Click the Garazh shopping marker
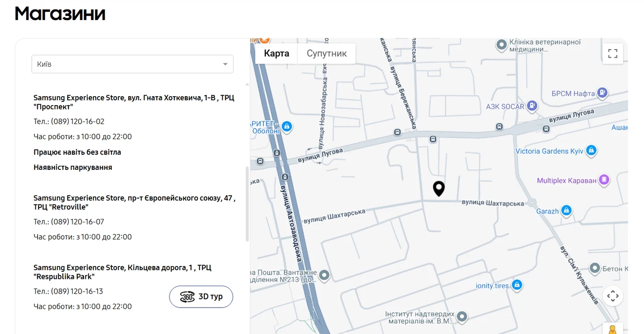Screen dimensions: 644x334 click(566, 210)
